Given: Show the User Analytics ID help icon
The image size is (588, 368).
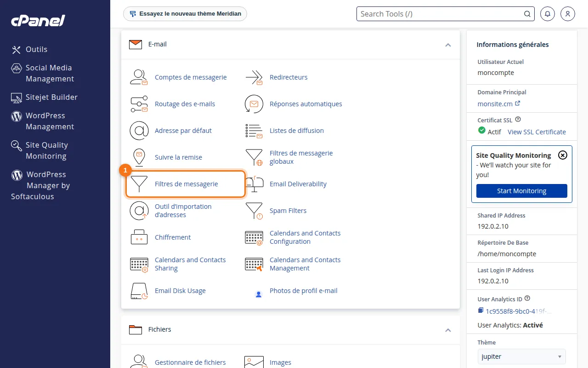Looking at the screenshot, I should pyautogui.click(x=527, y=298).
